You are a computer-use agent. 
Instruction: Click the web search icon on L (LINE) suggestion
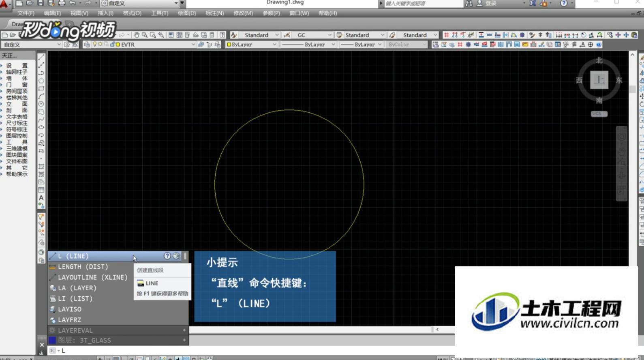(x=176, y=256)
